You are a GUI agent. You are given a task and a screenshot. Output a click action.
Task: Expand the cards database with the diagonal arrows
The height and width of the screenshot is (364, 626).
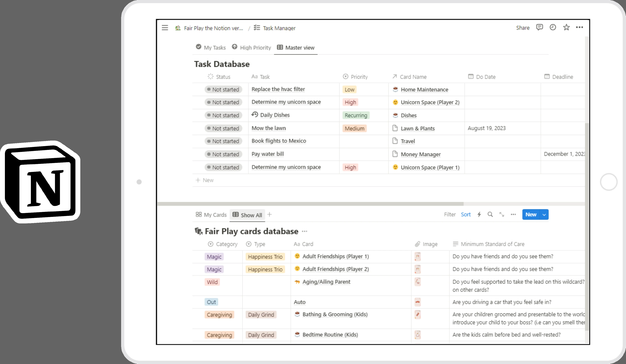[502, 214]
